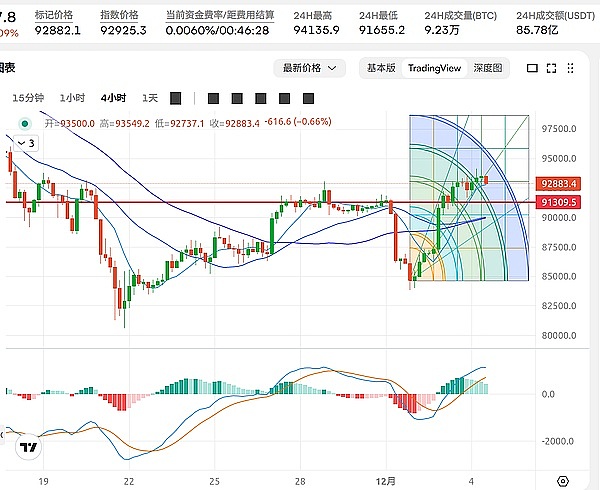Viewport: 600px width, 490px height.
Task: Open the 深度图 tab
Action: click(489, 68)
